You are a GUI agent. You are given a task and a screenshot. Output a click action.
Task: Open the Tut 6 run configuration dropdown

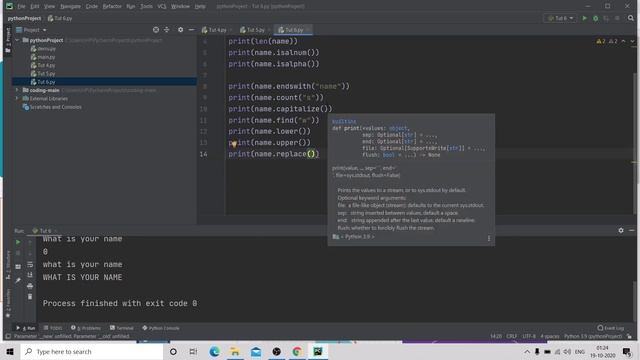pyautogui.click(x=560, y=18)
